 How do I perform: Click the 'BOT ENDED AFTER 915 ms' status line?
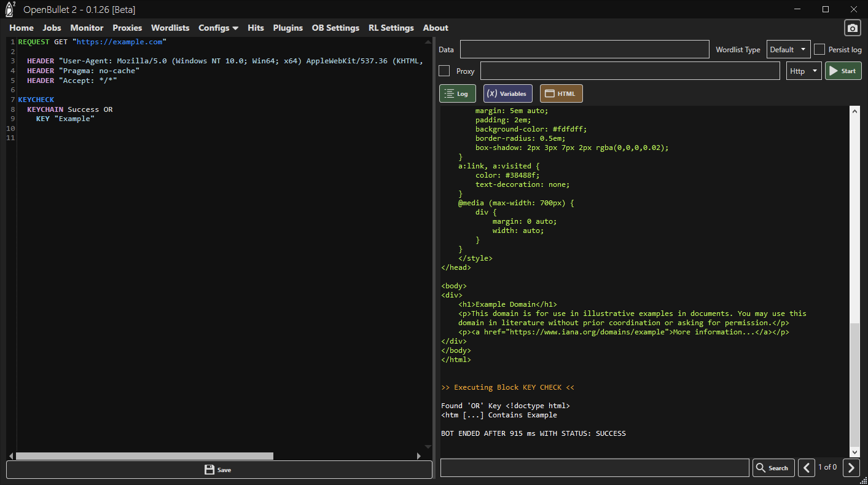pyautogui.click(x=533, y=433)
